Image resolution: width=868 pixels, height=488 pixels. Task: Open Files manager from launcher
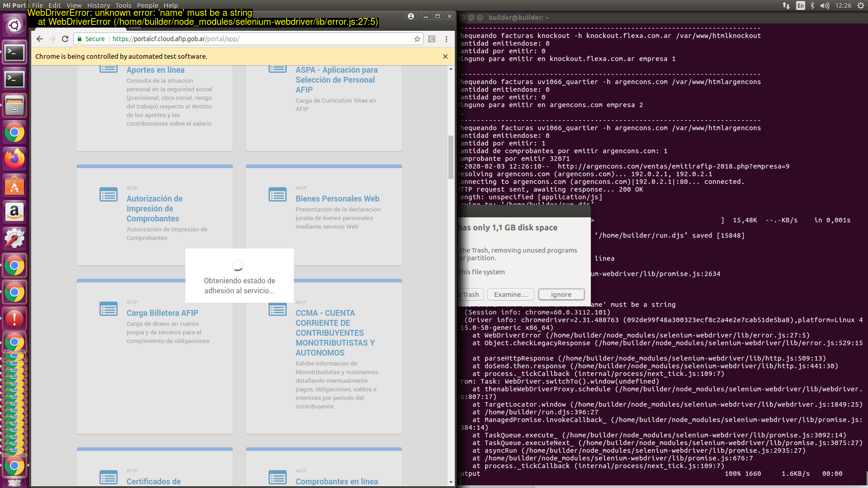coord(14,106)
